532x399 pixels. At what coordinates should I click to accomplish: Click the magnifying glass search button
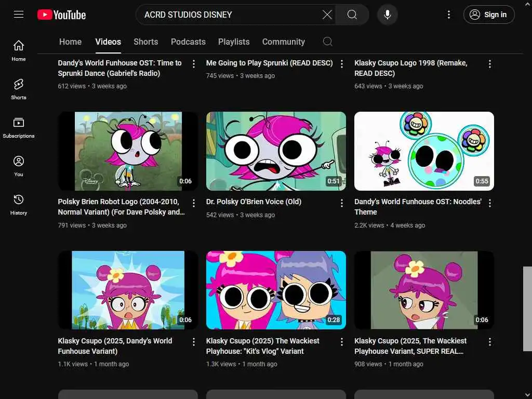tap(352, 15)
